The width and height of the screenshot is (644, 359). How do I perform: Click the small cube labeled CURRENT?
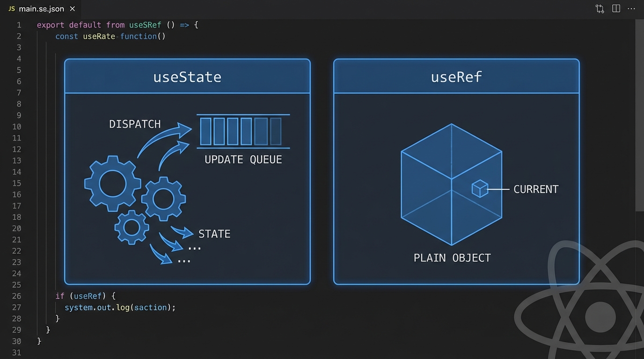tap(480, 189)
